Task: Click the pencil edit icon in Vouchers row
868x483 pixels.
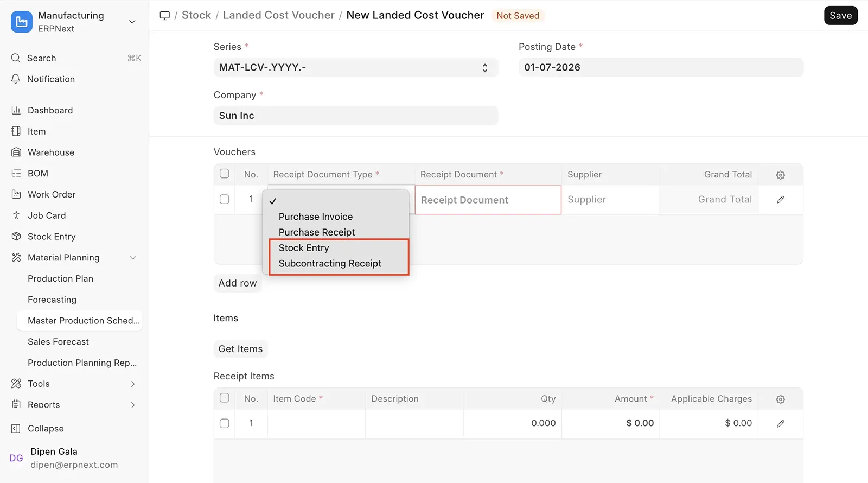Action: pos(780,200)
